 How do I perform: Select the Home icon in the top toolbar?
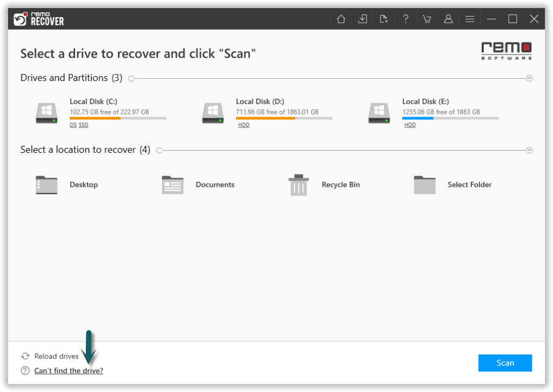coord(341,18)
